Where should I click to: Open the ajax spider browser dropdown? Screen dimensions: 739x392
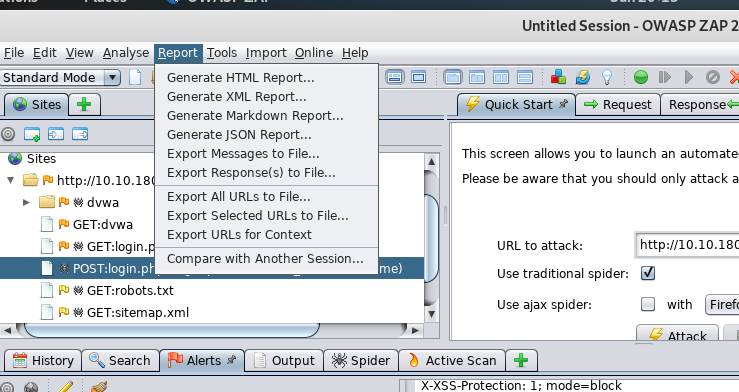(x=722, y=304)
